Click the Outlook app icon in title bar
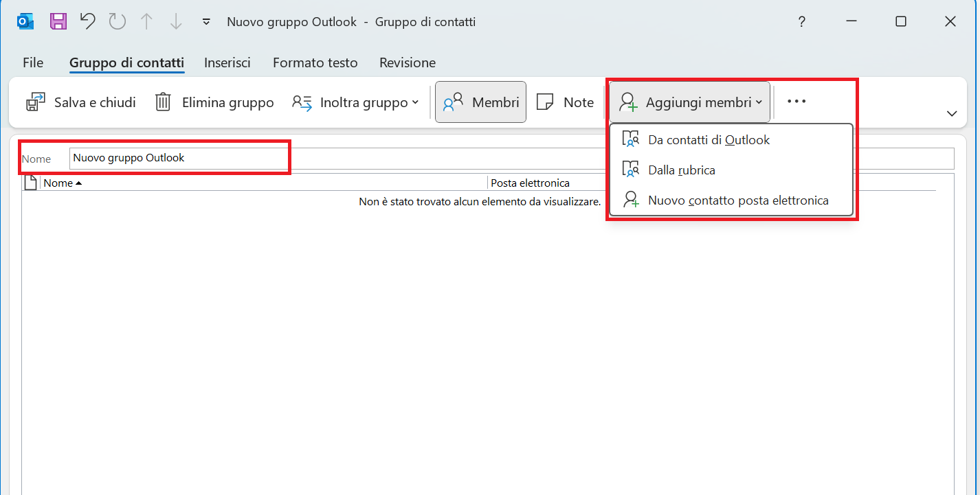Viewport: 980px width, 495px height. [x=25, y=22]
